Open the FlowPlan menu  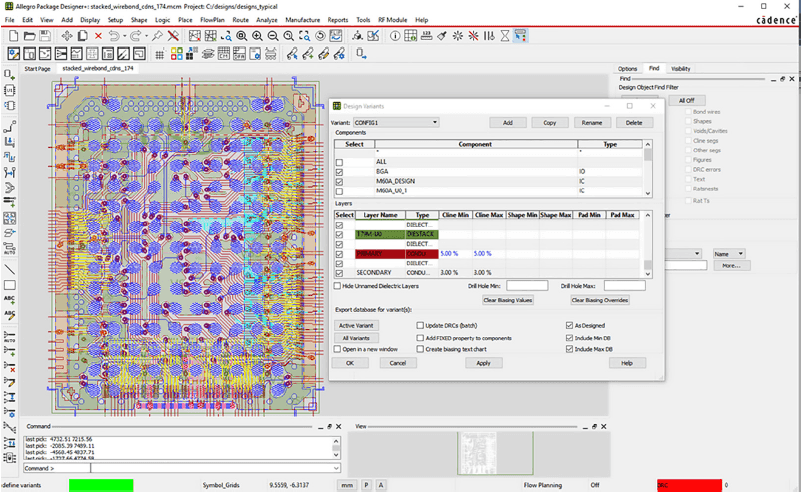212,20
